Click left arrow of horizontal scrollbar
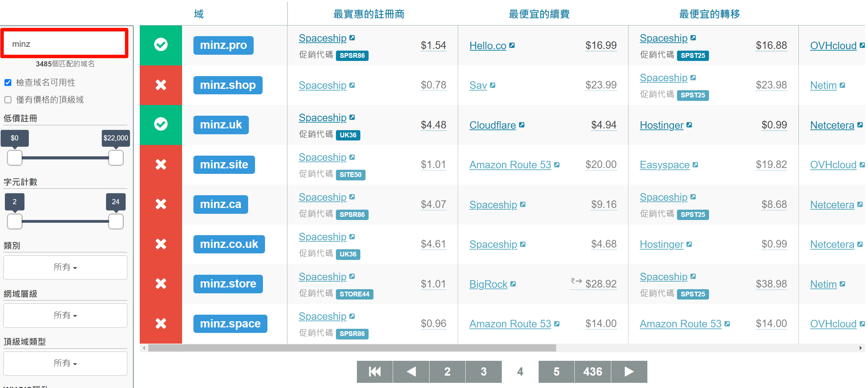The image size is (868, 388). coord(144,348)
